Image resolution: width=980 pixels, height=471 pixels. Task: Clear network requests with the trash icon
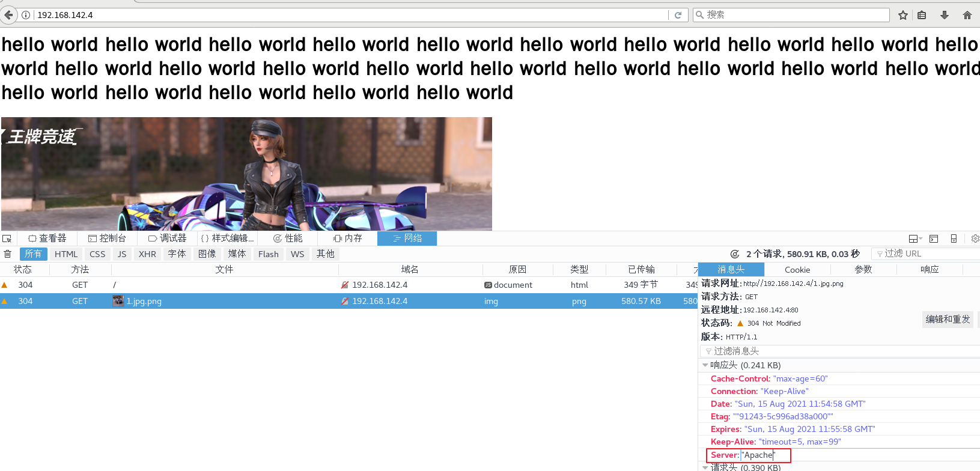(x=7, y=254)
